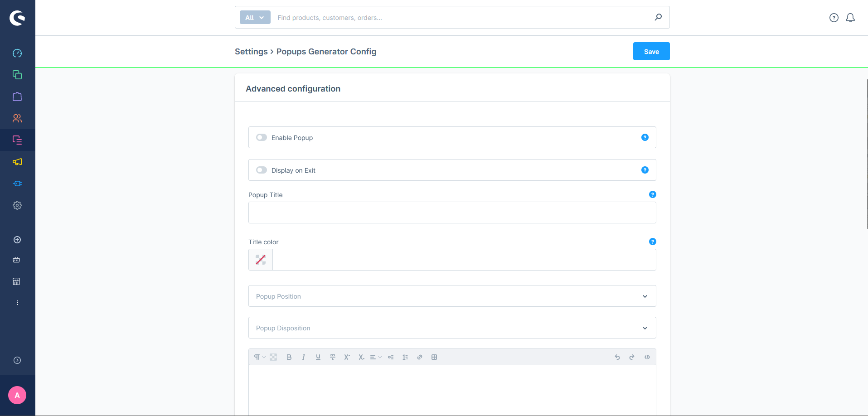Screen dimensions: 868x416
Task: Open text color picker in editor toolbar
Action: point(273,357)
